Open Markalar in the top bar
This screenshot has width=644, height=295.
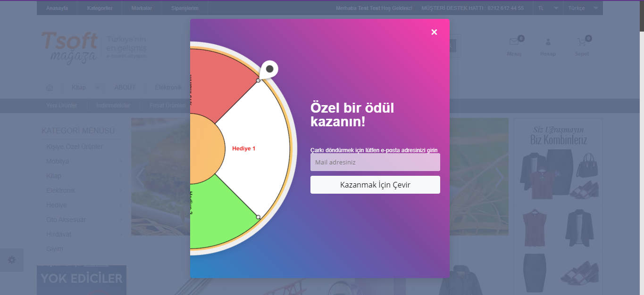coord(142,8)
